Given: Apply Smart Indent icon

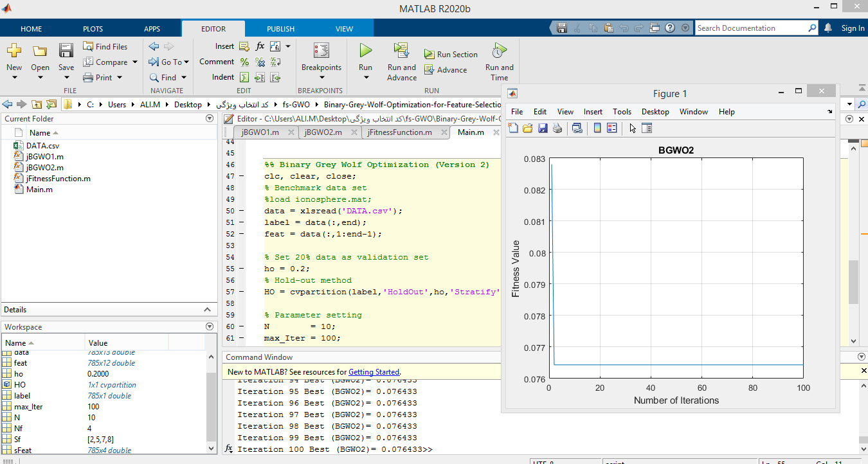Looking at the screenshot, I should 244,77.
